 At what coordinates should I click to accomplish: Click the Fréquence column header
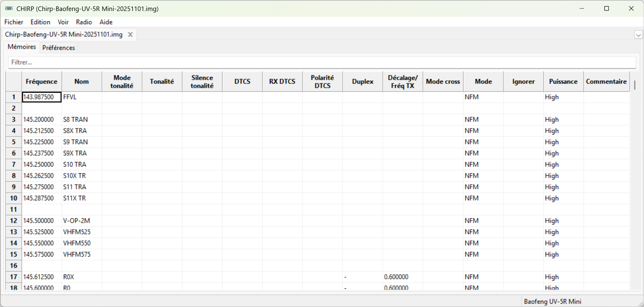point(42,82)
